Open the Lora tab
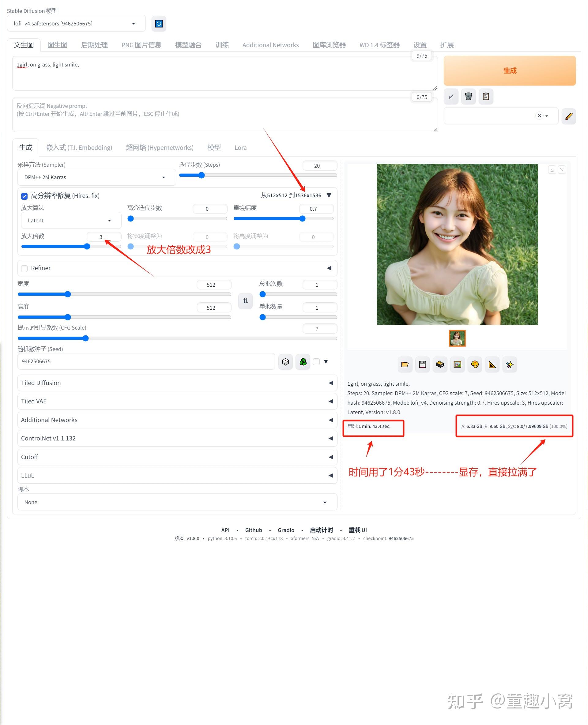The image size is (588, 725). click(240, 147)
